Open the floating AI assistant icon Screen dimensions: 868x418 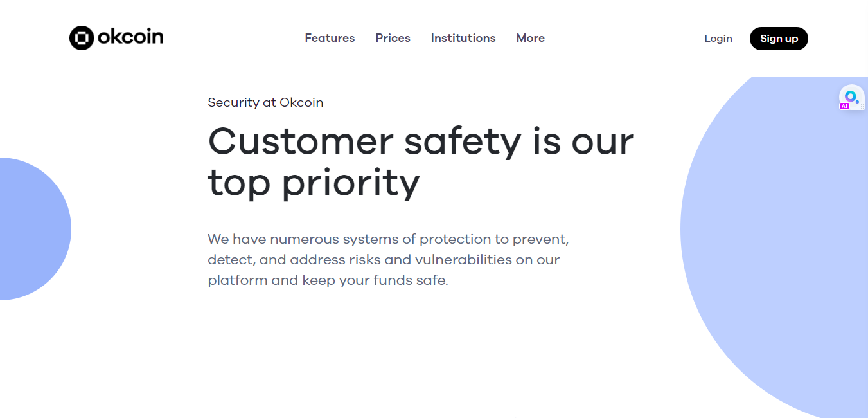(x=852, y=98)
